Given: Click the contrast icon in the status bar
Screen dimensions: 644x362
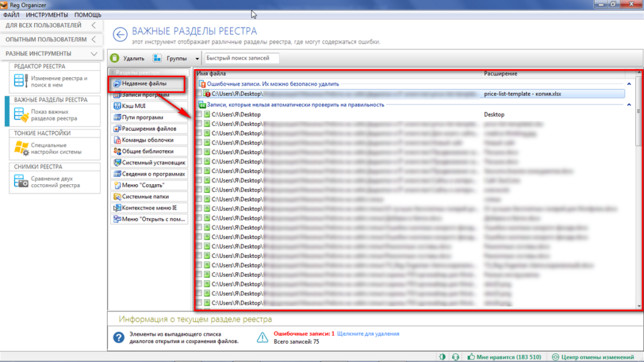Looking at the screenshot, I should coord(443,357).
